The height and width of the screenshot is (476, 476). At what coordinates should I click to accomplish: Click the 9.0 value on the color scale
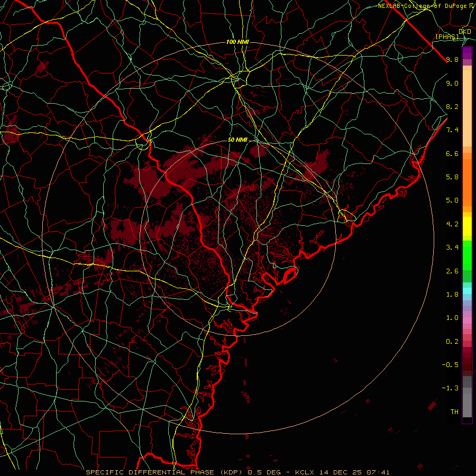point(452,83)
